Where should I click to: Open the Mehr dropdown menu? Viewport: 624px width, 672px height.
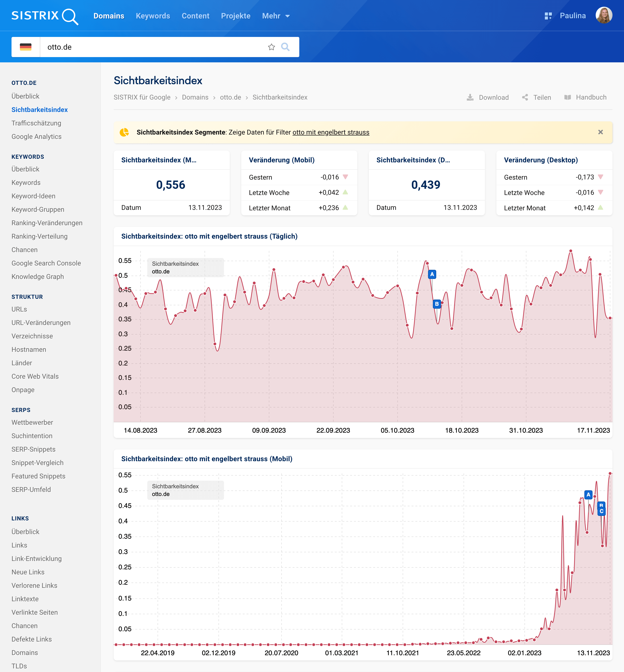(274, 16)
